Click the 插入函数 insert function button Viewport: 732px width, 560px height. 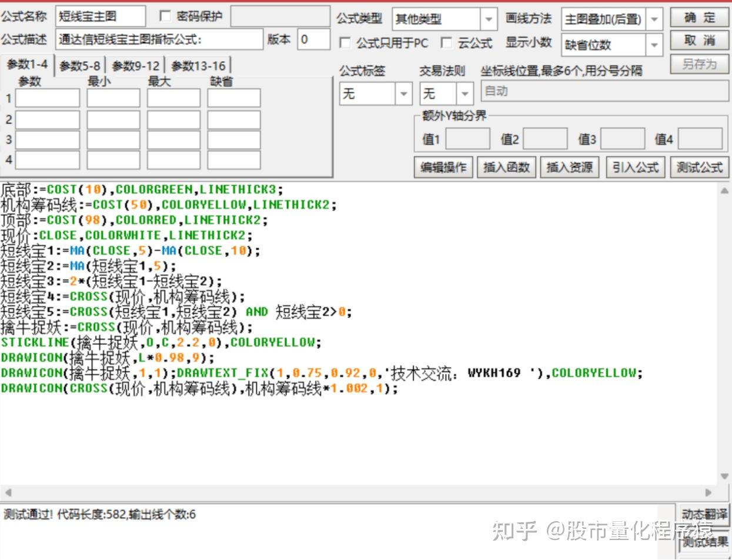click(506, 167)
